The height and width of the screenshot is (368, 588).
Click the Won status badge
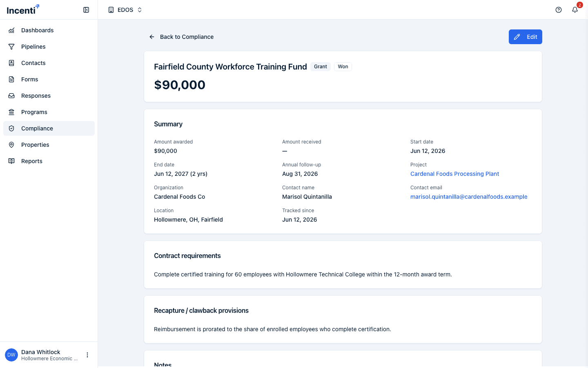343,67
